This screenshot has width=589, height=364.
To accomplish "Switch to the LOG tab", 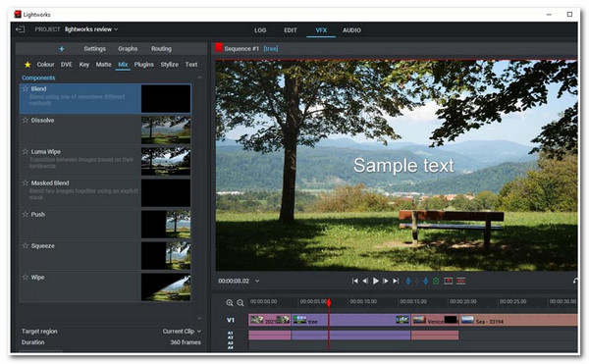I will click(260, 30).
